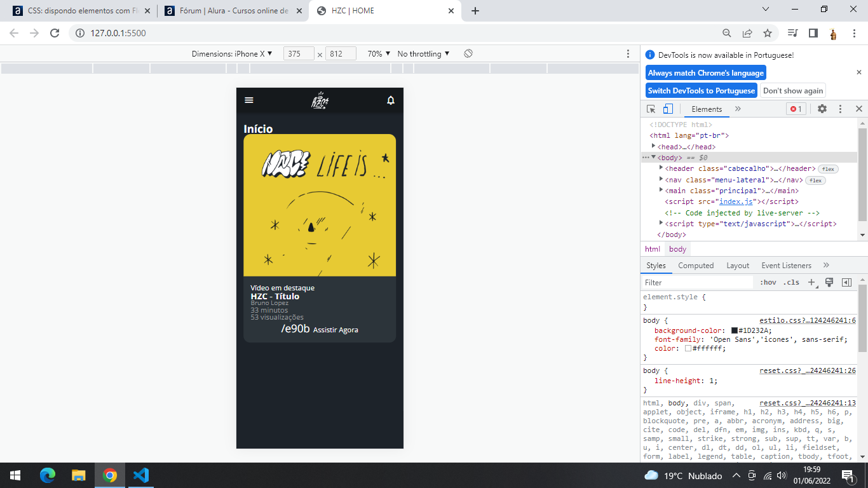This screenshot has width=868, height=488.
Task: Click the featured video thumbnail image
Action: pos(320,205)
